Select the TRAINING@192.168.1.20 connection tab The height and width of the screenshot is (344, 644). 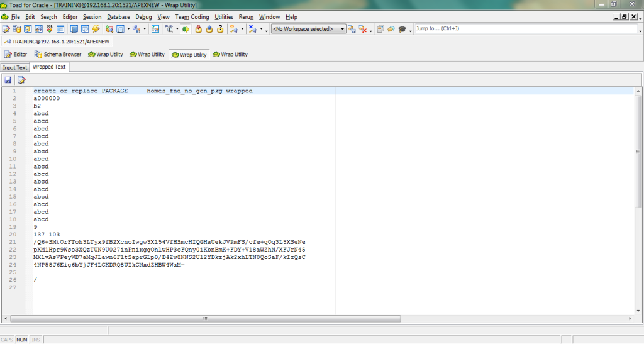click(57, 42)
